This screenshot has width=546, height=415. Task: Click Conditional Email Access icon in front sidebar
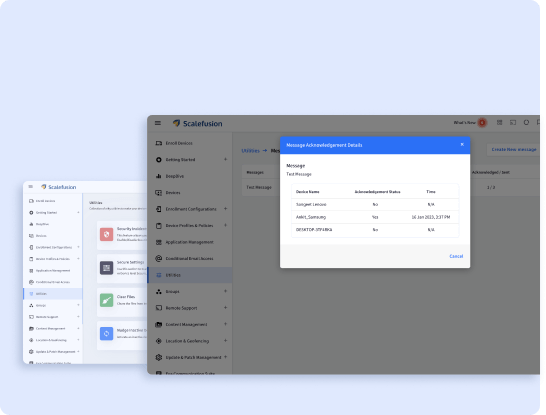(159, 258)
